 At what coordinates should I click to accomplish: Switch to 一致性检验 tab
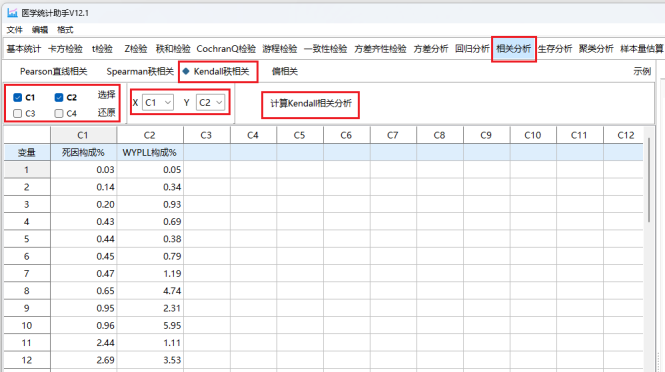pos(325,49)
